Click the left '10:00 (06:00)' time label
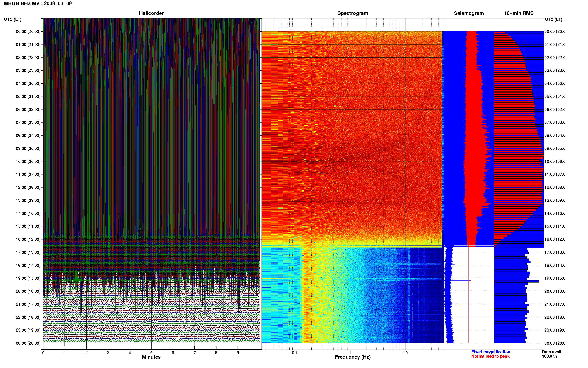This screenshot has width=588, height=368. click(x=28, y=162)
